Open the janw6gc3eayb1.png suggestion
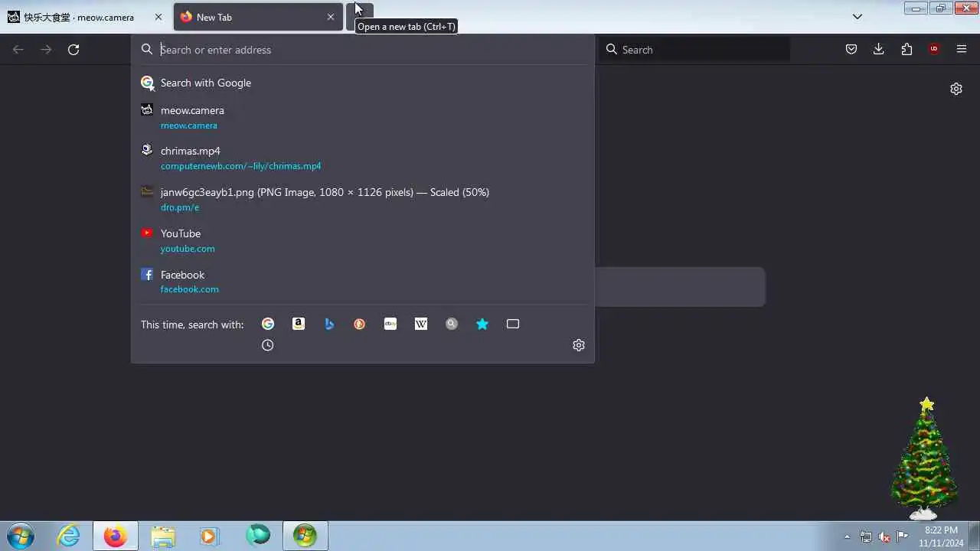This screenshot has height=551, width=980. [x=363, y=199]
